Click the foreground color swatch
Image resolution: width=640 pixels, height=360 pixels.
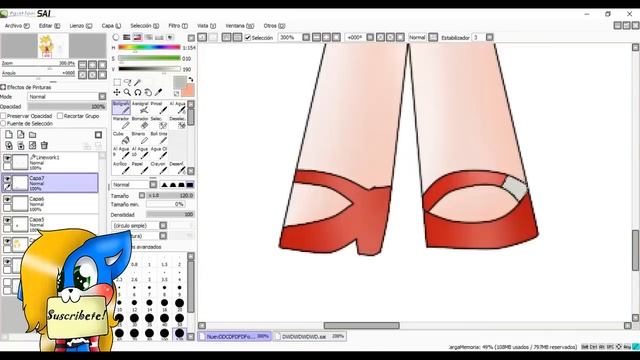pos(179,82)
